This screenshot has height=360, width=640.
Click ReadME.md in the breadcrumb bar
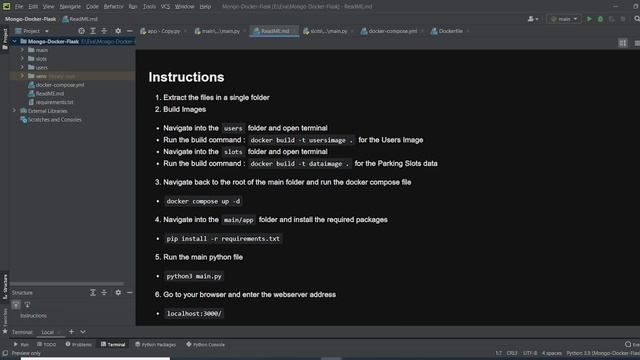pyautogui.click(x=80, y=19)
